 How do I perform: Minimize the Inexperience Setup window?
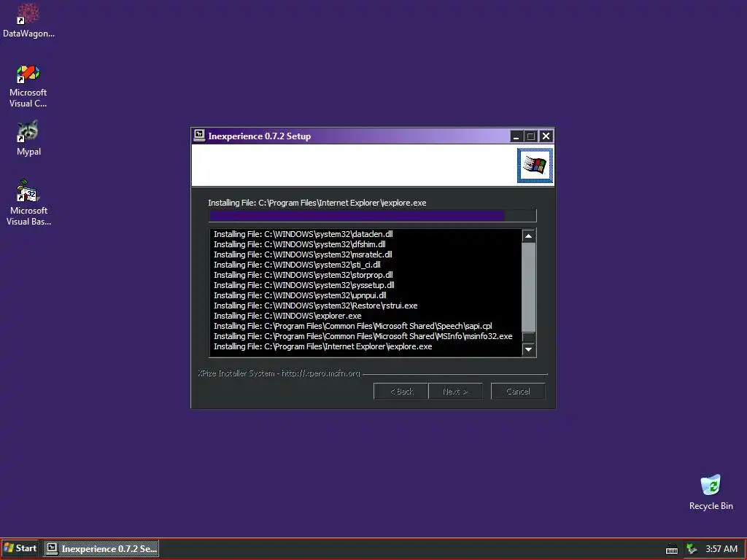coord(516,136)
